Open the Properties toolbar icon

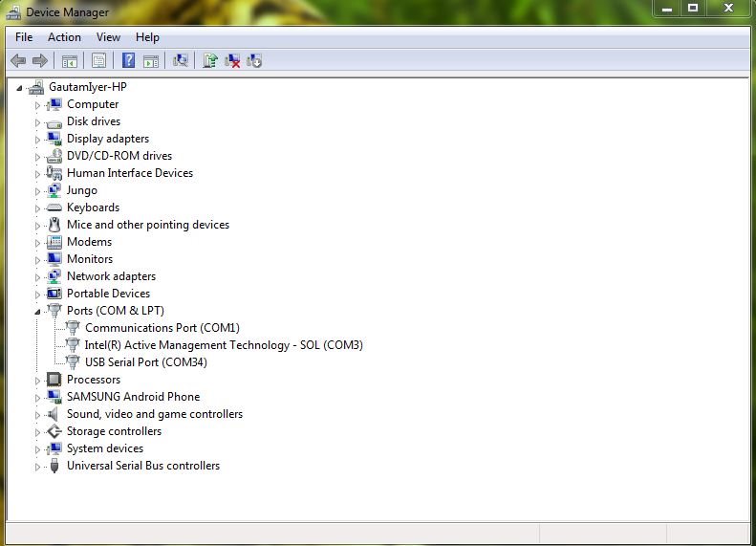[x=98, y=61]
